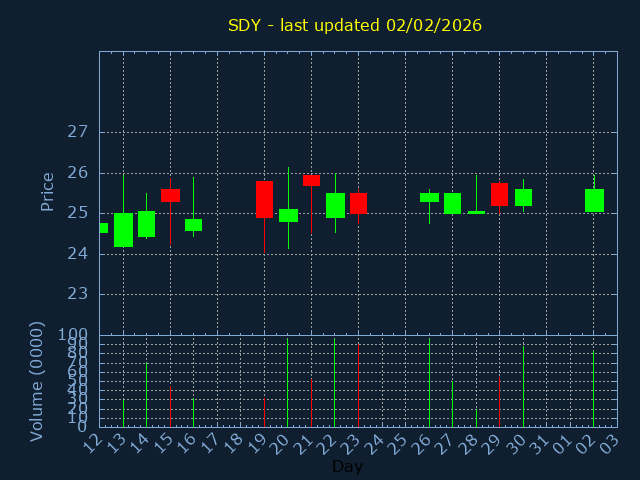
Task: Click the red volume bar for day 23
Action: click(x=358, y=385)
